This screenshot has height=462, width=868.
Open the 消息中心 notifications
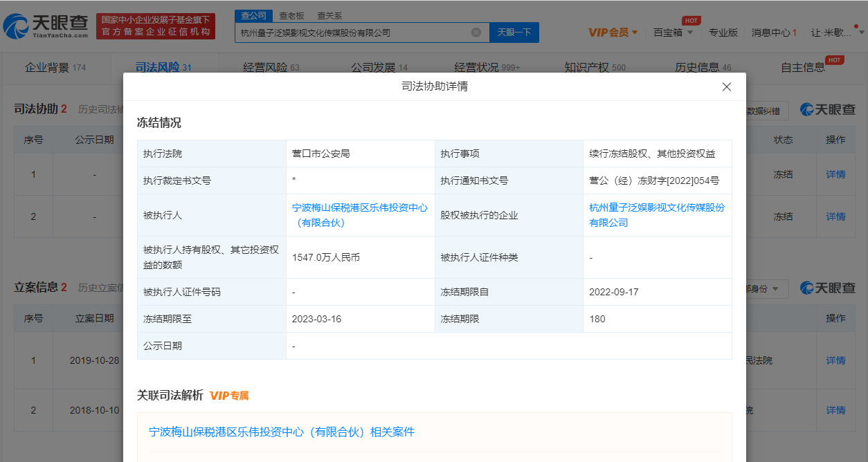(x=774, y=33)
